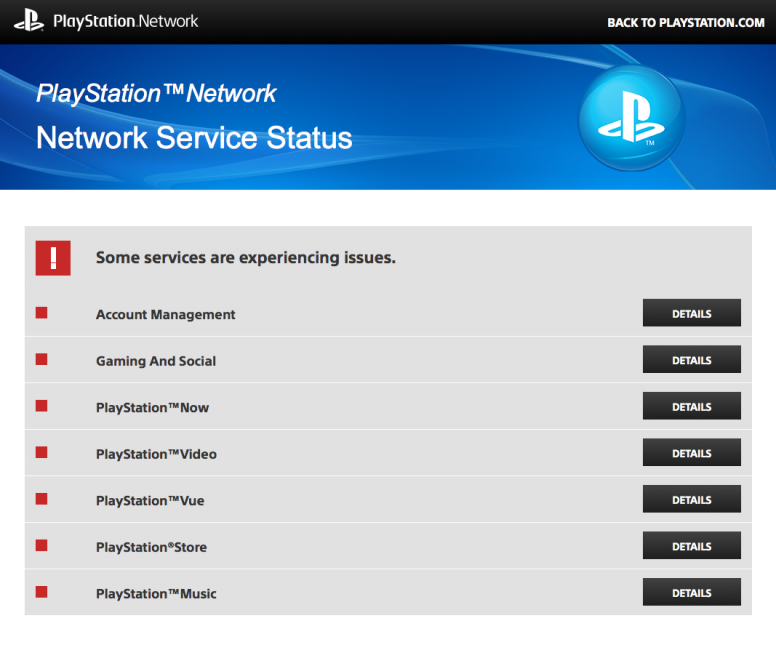Select the PlayStation Music row label
This screenshot has height=650, width=776.
pos(156,594)
